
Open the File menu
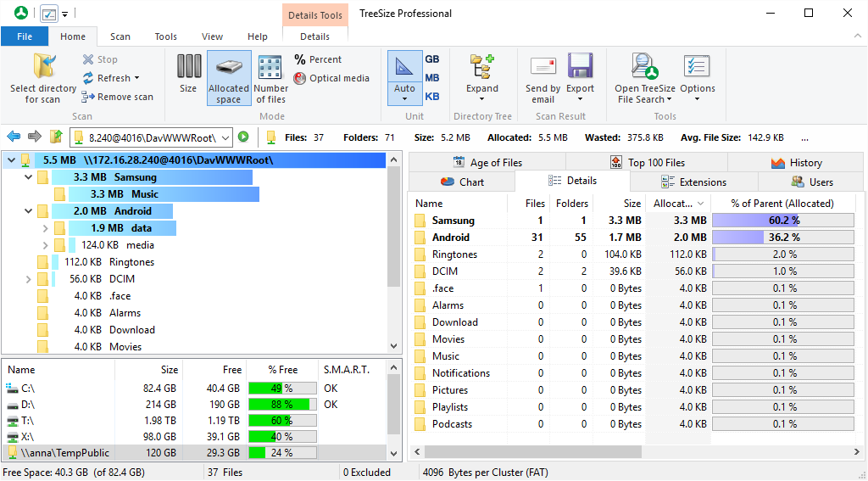pyautogui.click(x=25, y=36)
